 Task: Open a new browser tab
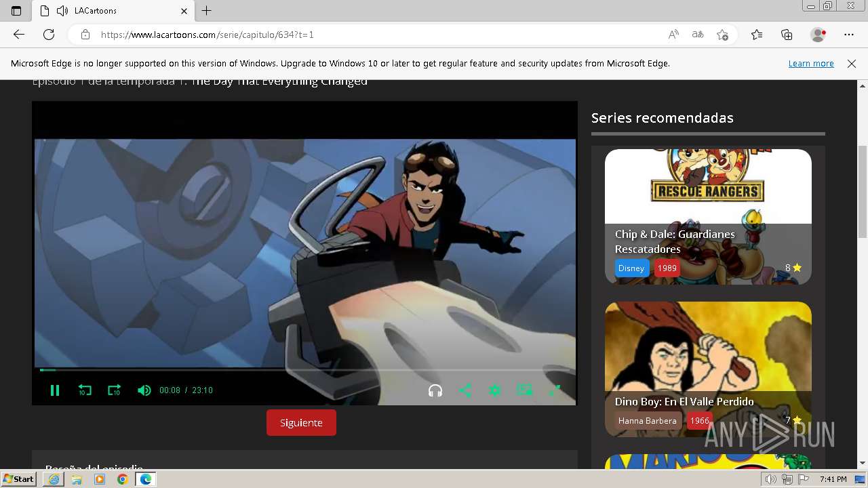[x=207, y=11]
